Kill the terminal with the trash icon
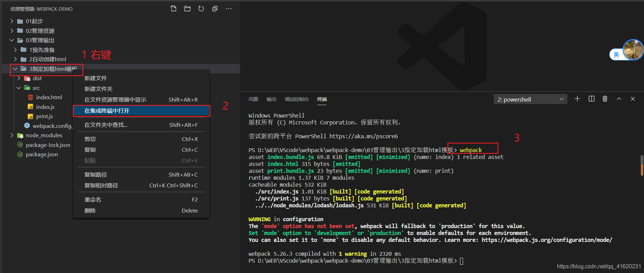Screen dimensions: 644x273 (x=605, y=99)
